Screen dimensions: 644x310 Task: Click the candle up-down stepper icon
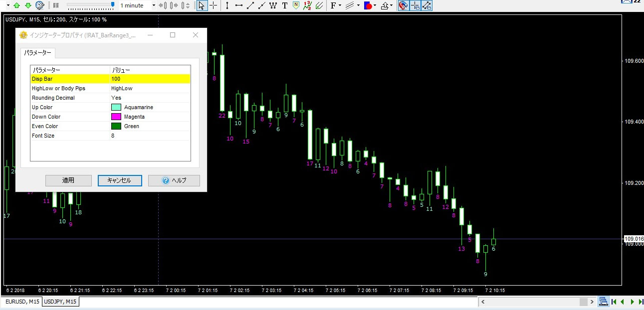pos(186,5)
